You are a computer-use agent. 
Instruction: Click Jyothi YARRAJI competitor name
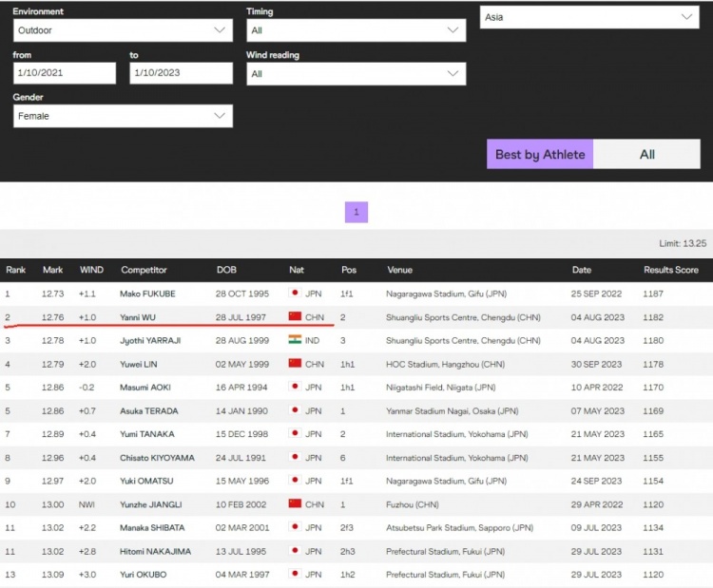150,340
